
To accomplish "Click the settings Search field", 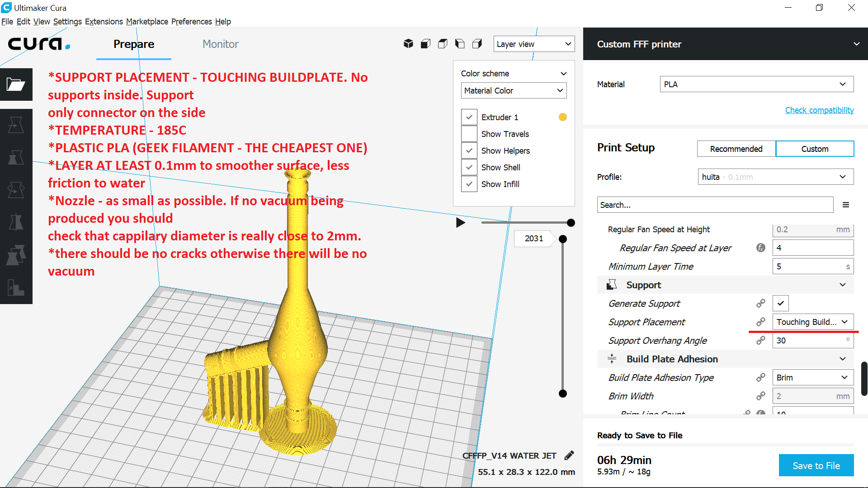I will pos(715,205).
